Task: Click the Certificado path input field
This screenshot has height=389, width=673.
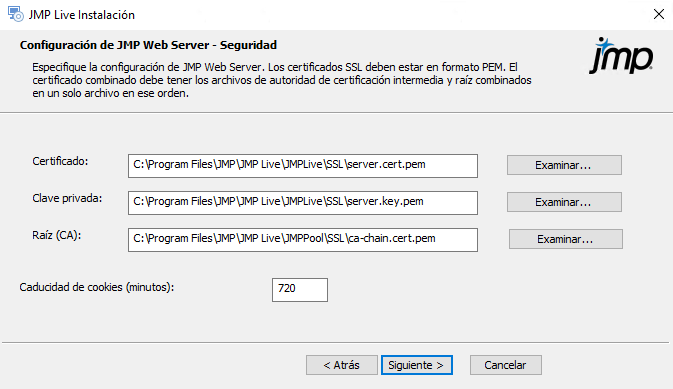Action: 303,166
